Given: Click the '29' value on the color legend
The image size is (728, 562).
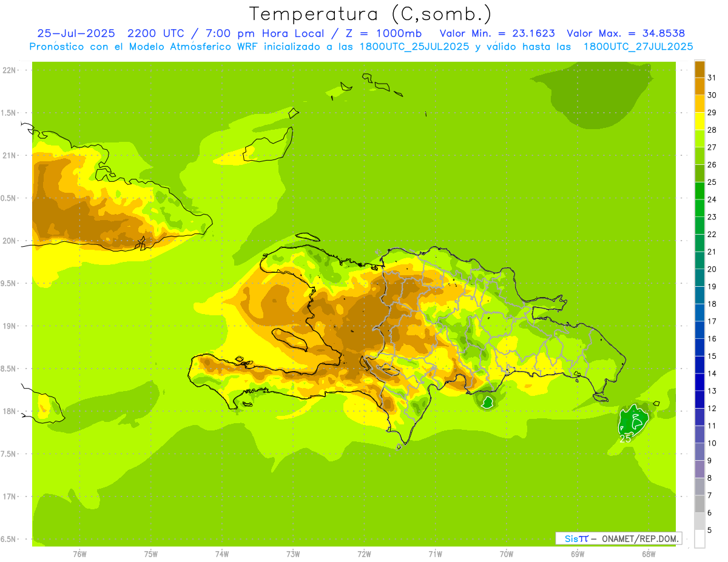Looking at the screenshot, I should (712, 113).
